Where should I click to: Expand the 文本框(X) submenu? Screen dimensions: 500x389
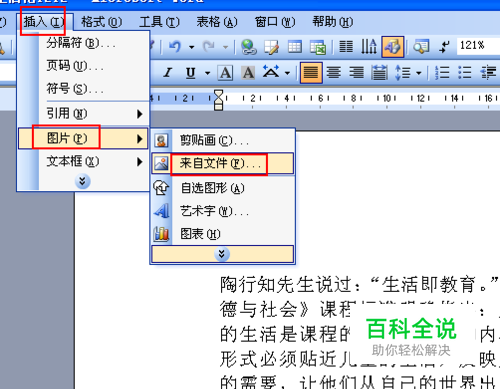tap(83, 162)
